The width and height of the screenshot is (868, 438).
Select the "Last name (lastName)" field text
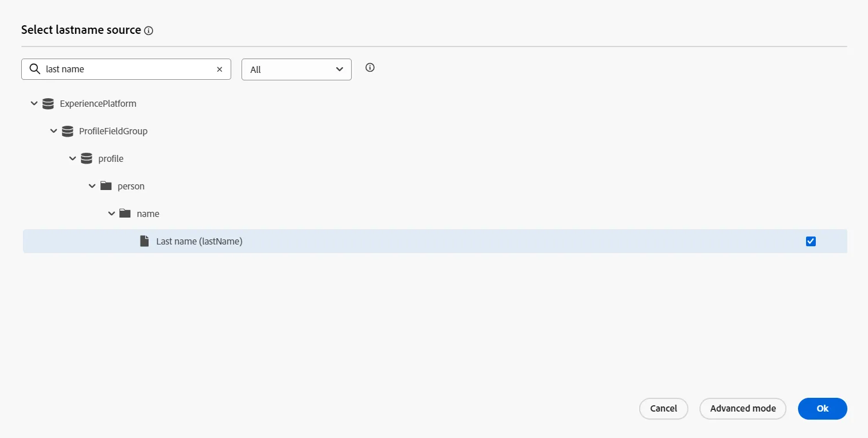click(200, 241)
